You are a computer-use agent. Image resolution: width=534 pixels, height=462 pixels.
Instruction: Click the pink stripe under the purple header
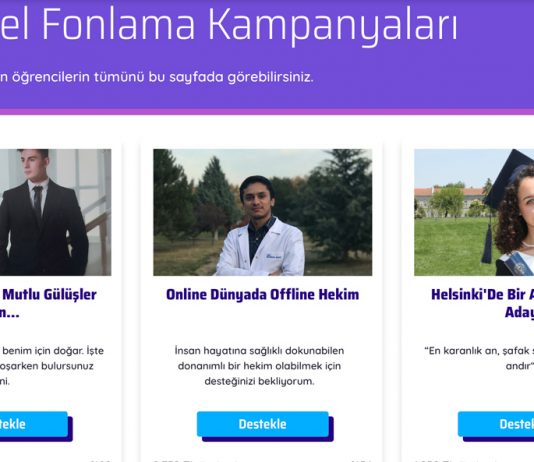click(x=267, y=112)
